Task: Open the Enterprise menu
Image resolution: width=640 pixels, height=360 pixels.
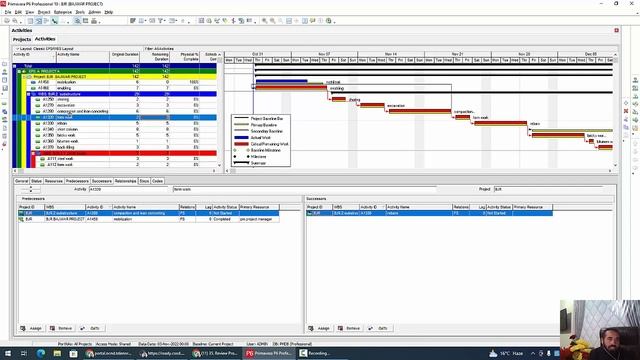Action: [63, 12]
